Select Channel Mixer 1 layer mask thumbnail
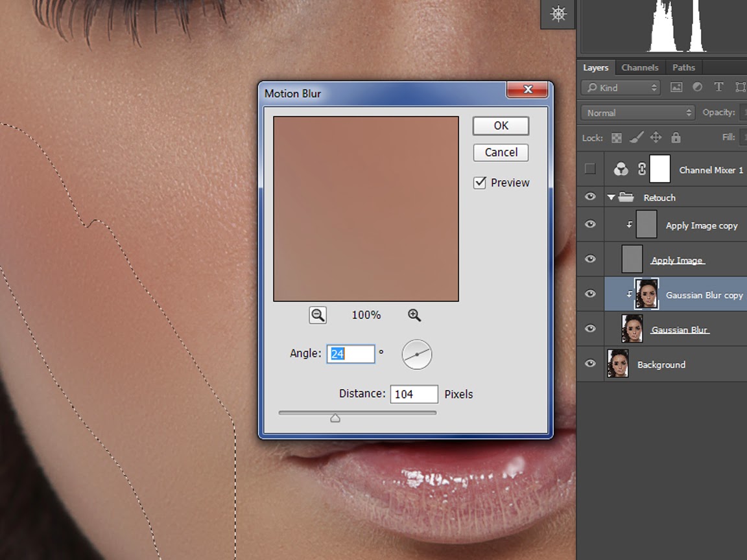 (x=660, y=169)
